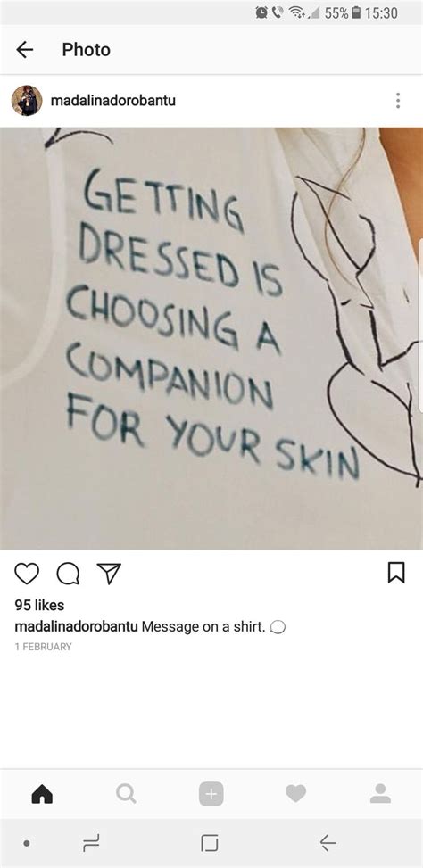Tap the shirt message photo
This screenshot has width=423, height=868.
pyautogui.click(x=211, y=338)
